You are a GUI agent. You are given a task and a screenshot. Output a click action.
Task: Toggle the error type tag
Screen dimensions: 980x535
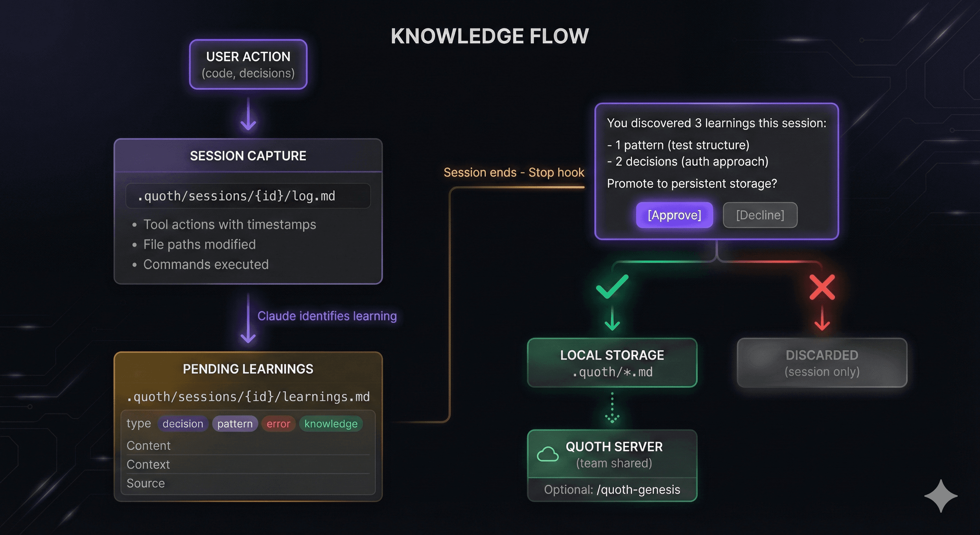point(278,424)
